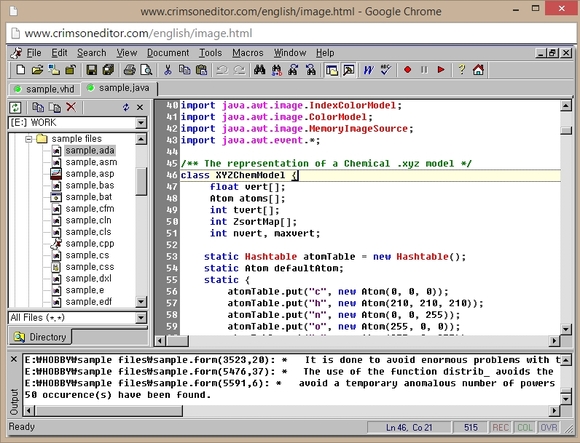Select sample.bat in the file tree
Viewport: 580px width, 443px height.
point(89,197)
